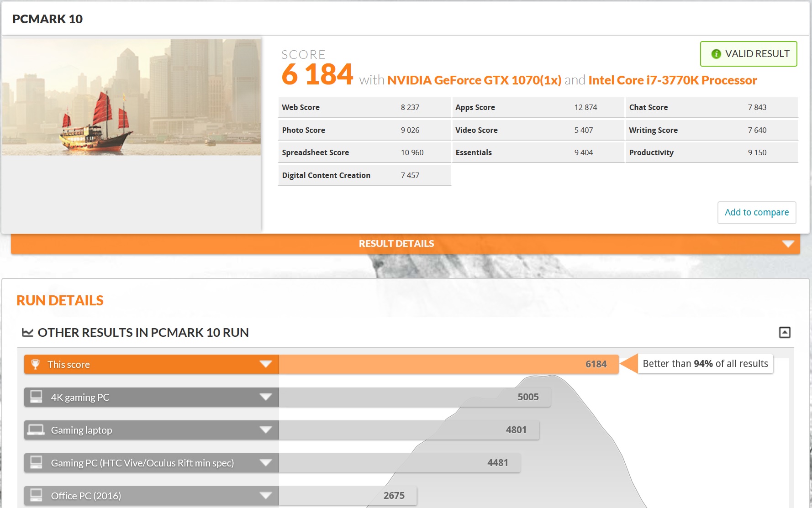
Task: Click the VALID RESULT badge
Action: (749, 54)
